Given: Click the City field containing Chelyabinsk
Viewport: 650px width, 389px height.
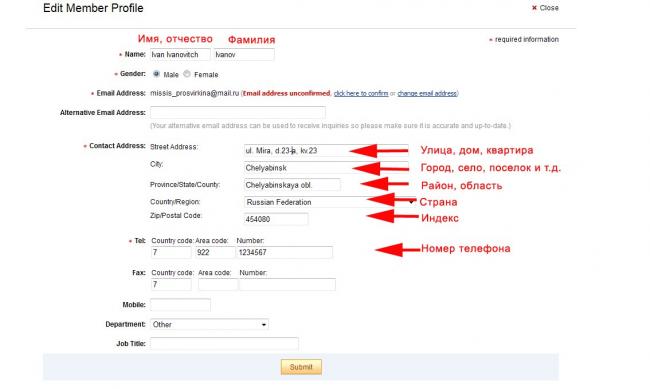Looking at the screenshot, I should pyautogui.click(x=326, y=168).
